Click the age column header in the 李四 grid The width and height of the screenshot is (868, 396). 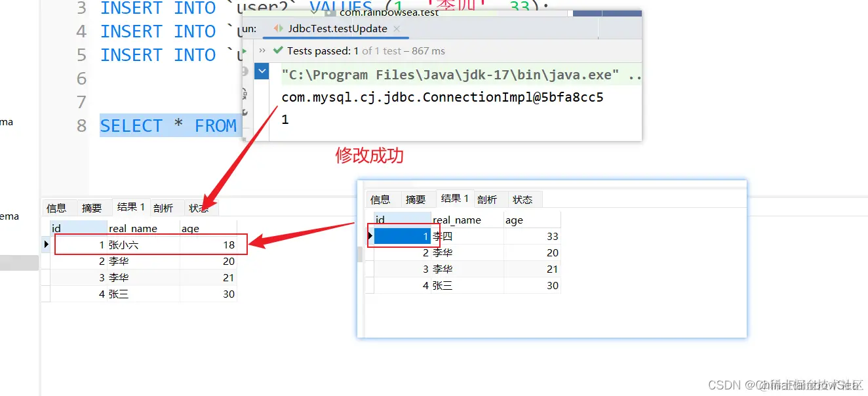pos(532,220)
